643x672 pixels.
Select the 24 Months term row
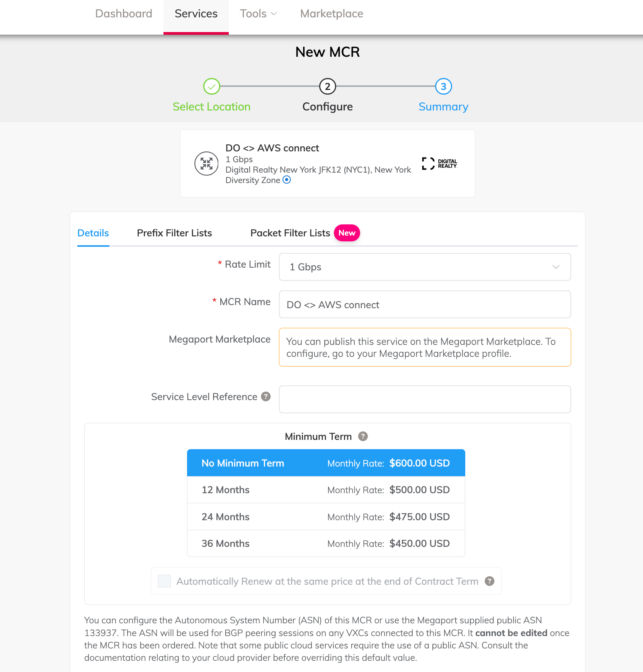326,517
